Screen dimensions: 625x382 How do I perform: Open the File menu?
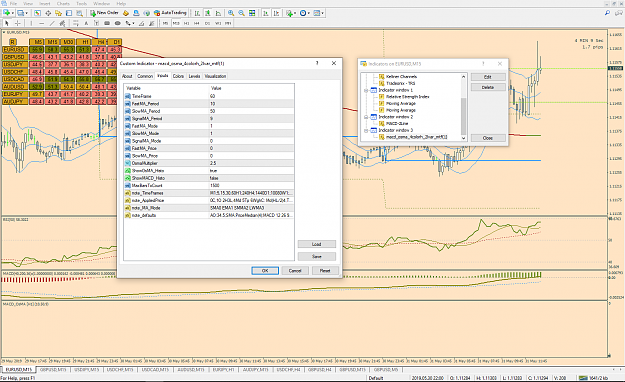pos(13,4)
